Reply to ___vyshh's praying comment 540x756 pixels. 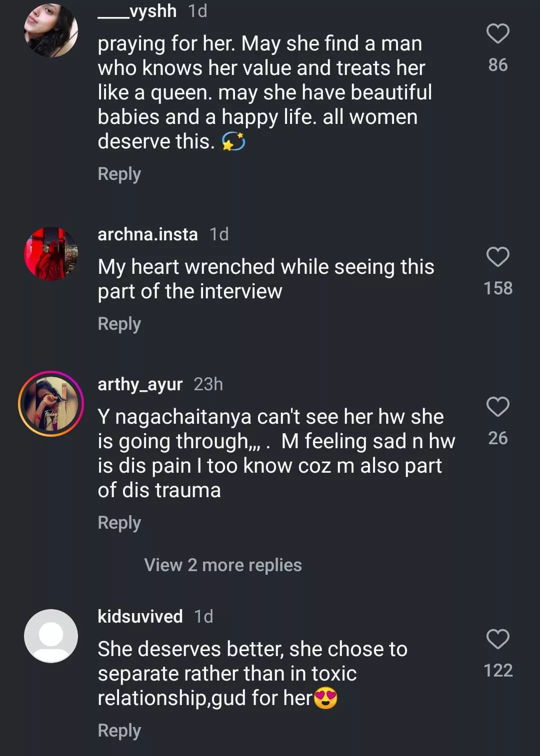119,174
